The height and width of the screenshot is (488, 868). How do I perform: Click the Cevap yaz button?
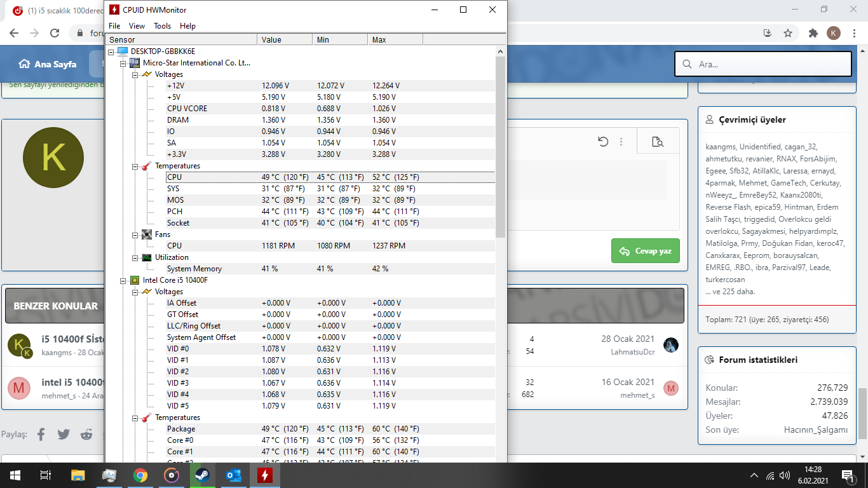click(646, 251)
